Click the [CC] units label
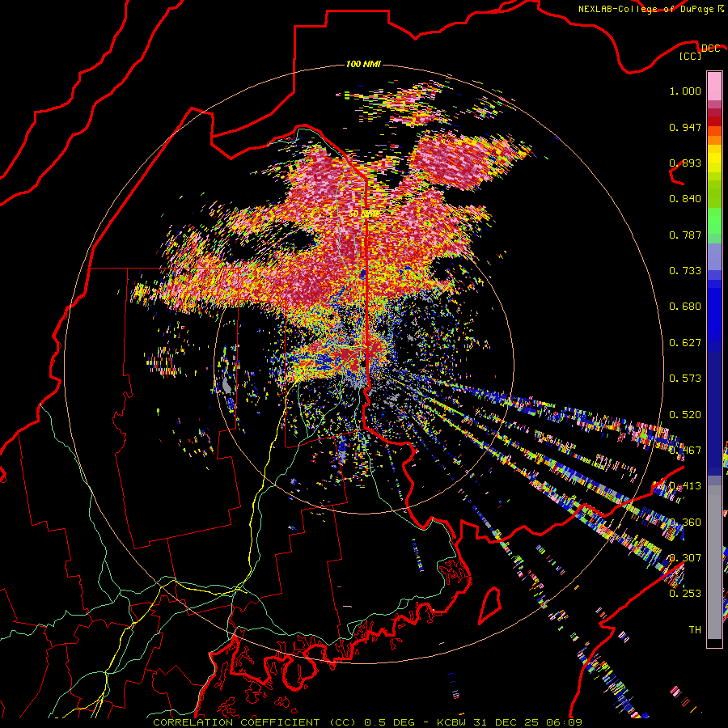The image size is (728, 728). click(691, 56)
